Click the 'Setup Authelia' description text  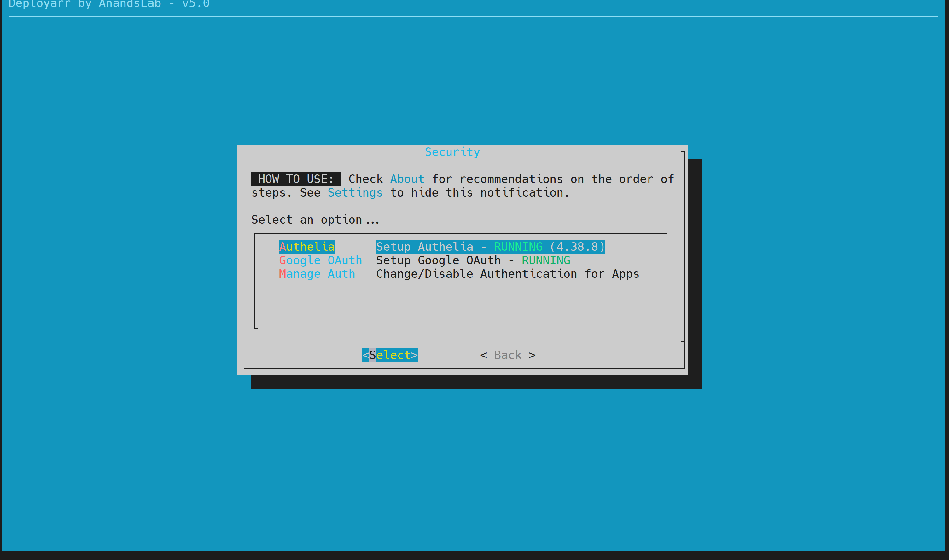tap(424, 247)
